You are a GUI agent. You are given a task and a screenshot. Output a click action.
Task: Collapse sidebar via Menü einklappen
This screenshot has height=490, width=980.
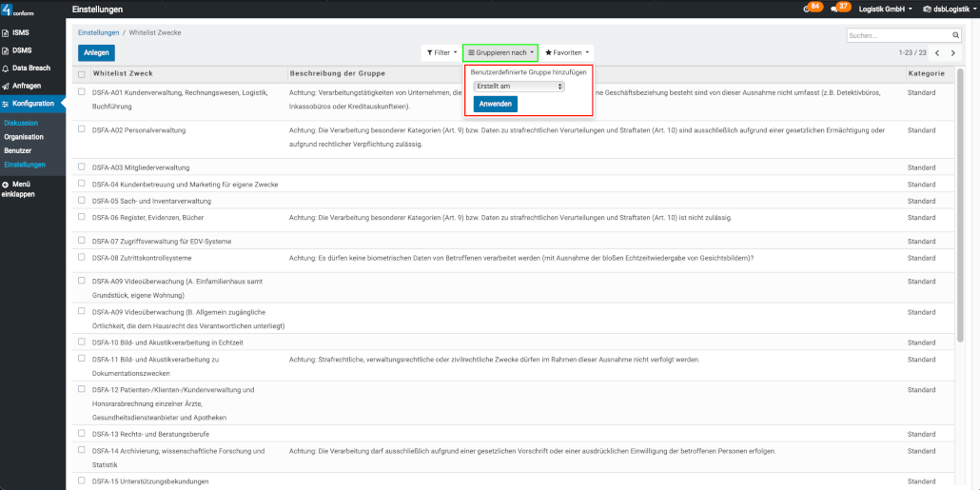pyautogui.click(x=21, y=188)
